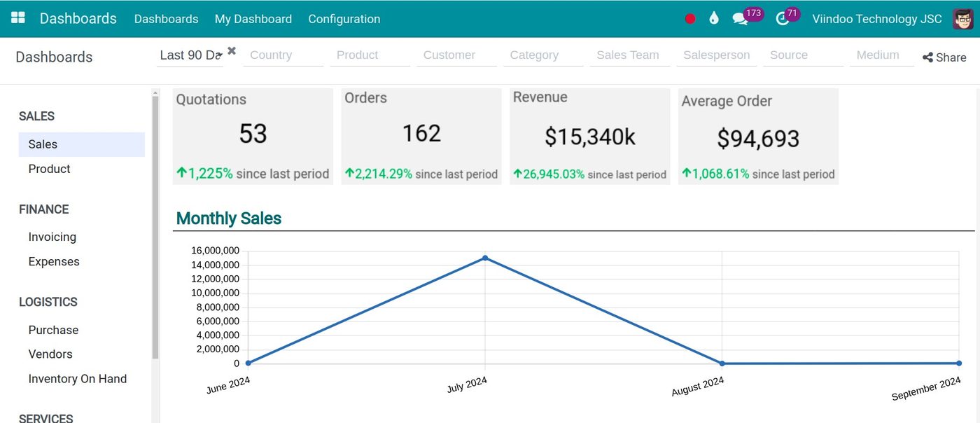Open the Country filter field
This screenshot has width=980, height=423.
tap(283, 55)
